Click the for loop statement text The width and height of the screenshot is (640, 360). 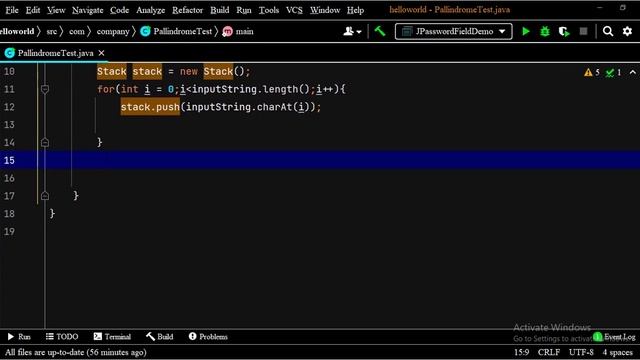pos(221,89)
